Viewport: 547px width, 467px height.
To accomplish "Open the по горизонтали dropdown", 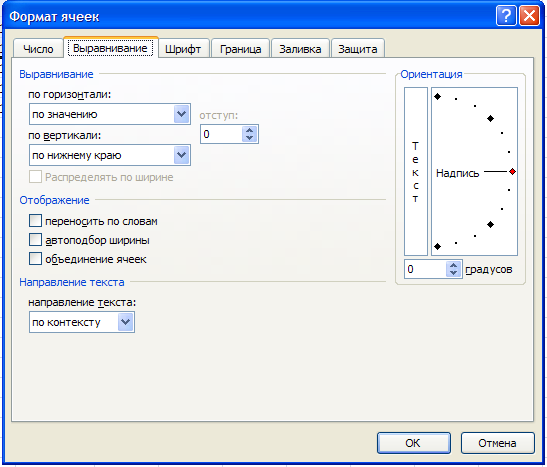I will [x=110, y=114].
